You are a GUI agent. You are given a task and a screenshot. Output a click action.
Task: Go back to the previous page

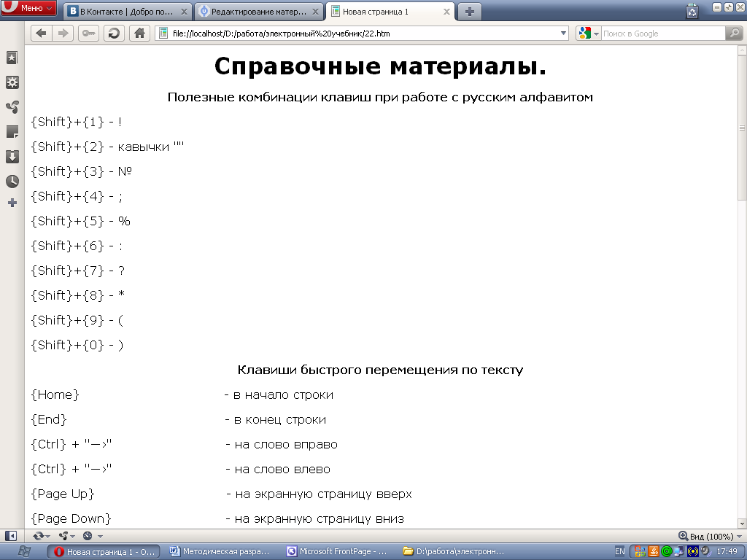click(x=41, y=34)
